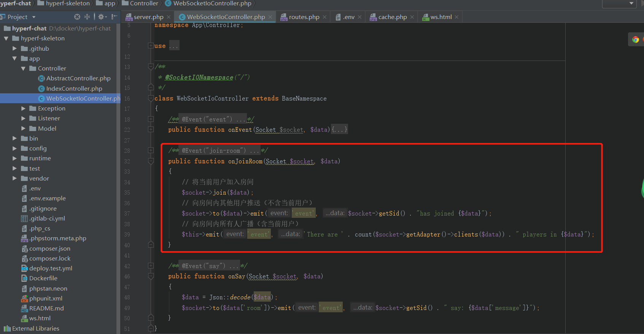The width and height of the screenshot is (644, 334).
Task: Expand the runtime folder
Action: pyautogui.click(x=14, y=158)
